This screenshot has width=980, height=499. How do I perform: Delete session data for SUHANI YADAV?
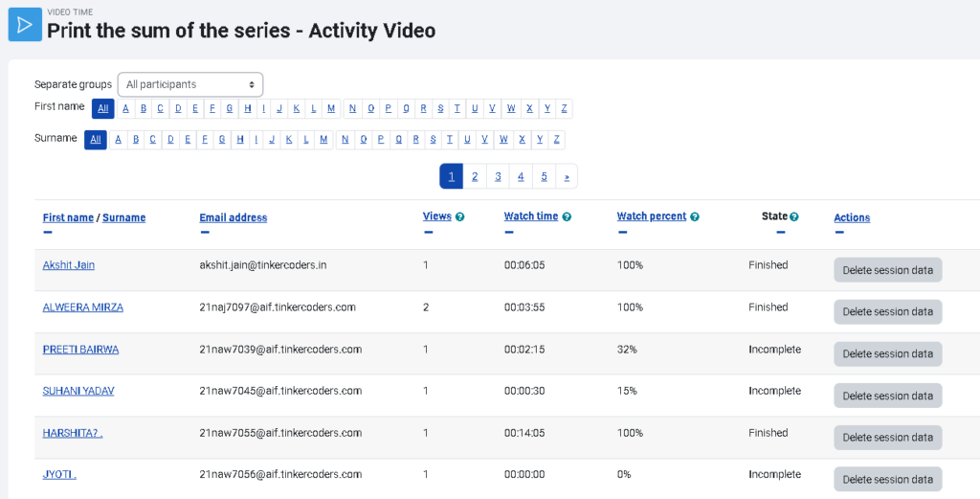pos(887,396)
